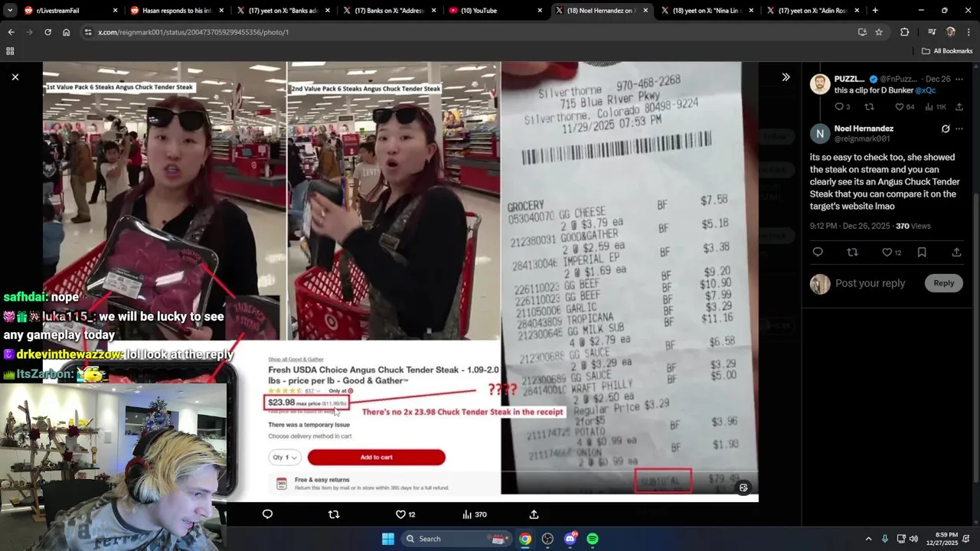Reply to PUZZL tweet with 3 replies
The image size is (980, 551).
click(x=842, y=107)
